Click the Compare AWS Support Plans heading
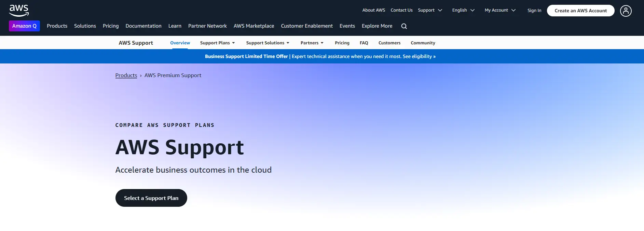The height and width of the screenshot is (231, 644). (165, 125)
